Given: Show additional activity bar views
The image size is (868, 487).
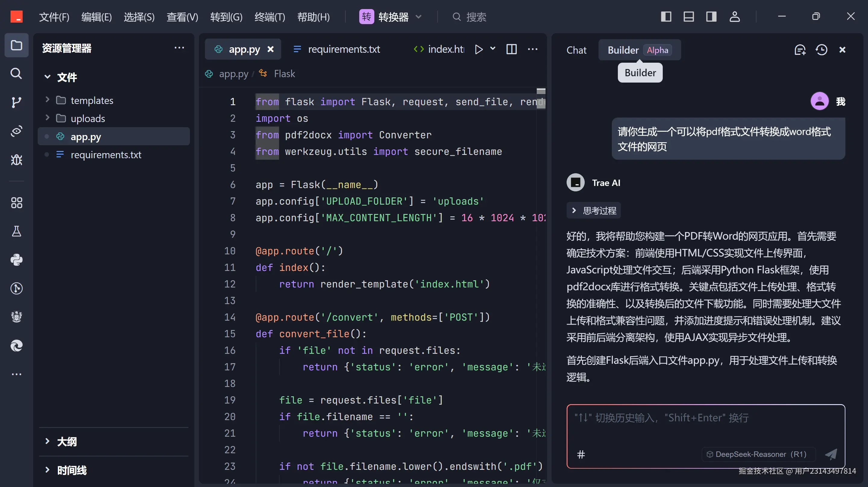Looking at the screenshot, I should [x=16, y=374].
